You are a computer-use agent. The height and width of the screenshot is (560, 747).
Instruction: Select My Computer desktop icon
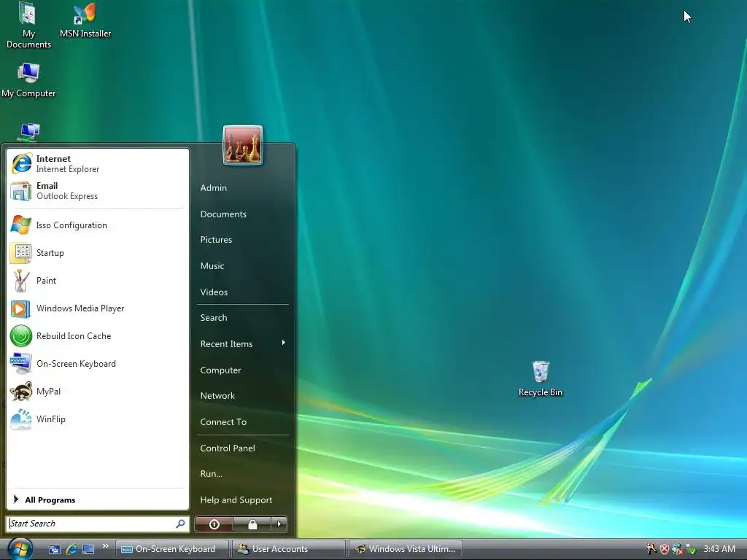pos(28,80)
